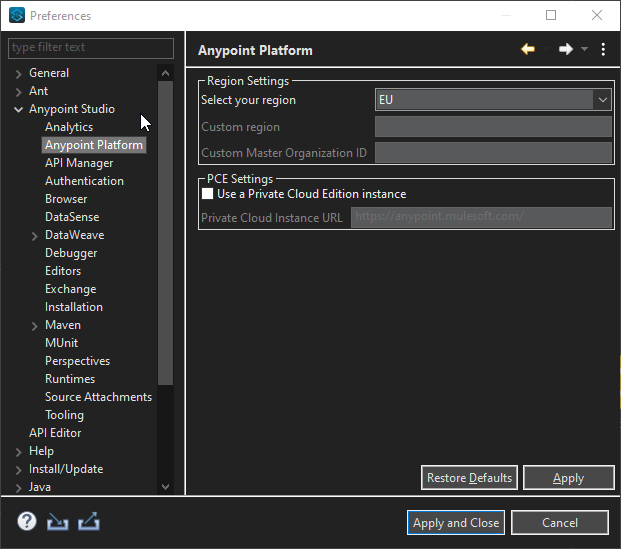Viewport: 622px width, 549px height.
Task: Open API Manager preferences
Action: [79, 163]
